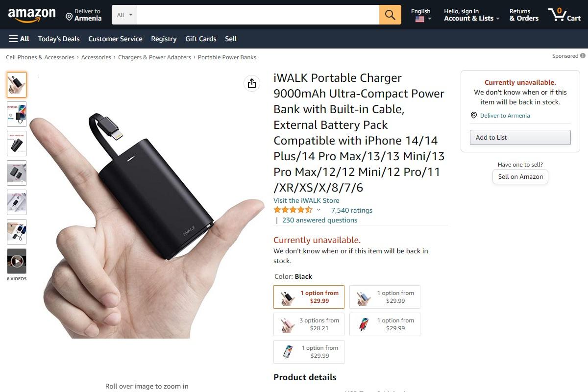Screen dimensions: 588x392
Task: Select the black color option $29.99
Action: click(x=309, y=297)
